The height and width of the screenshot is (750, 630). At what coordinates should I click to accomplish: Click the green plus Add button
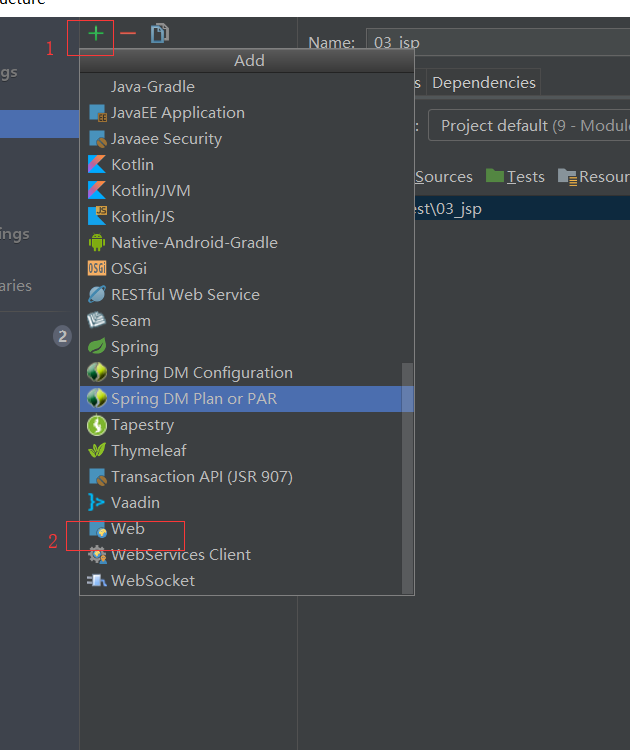coord(96,33)
